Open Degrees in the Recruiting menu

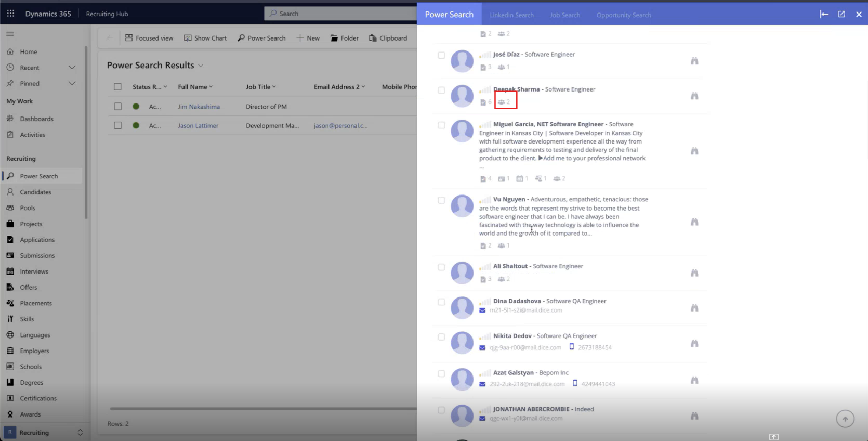pyautogui.click(x=31, y=382)
